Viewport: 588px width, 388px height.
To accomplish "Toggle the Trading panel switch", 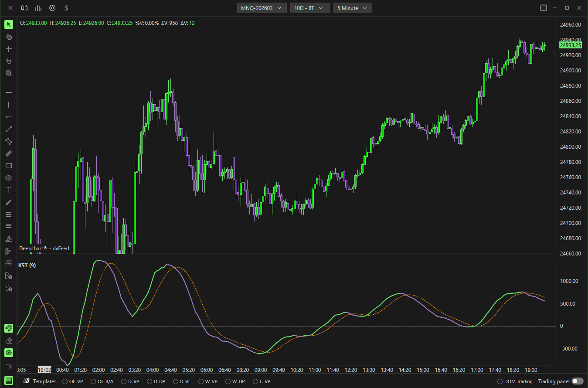I will click(578, 381).
